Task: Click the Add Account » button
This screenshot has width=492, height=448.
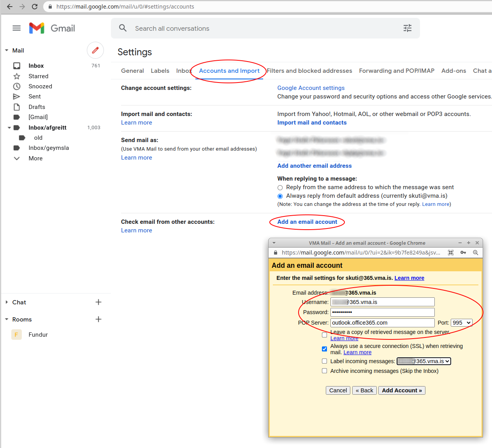Action: (402, 390)
